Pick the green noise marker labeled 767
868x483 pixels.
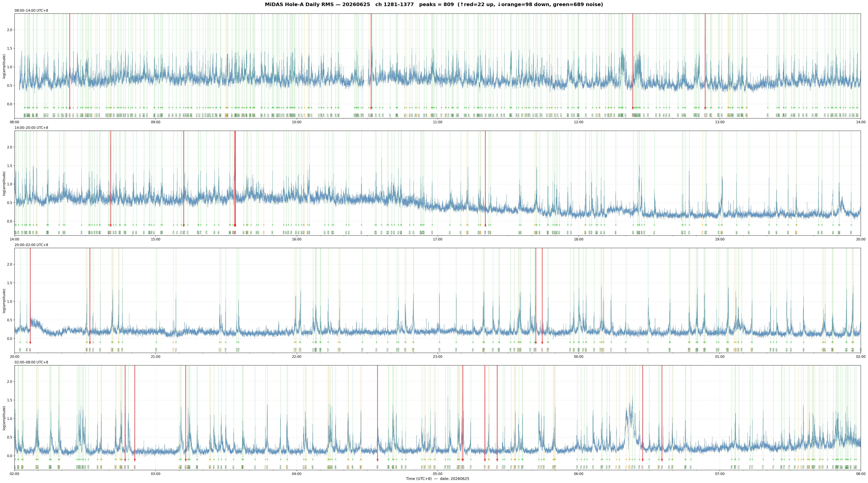pos(691,459)
